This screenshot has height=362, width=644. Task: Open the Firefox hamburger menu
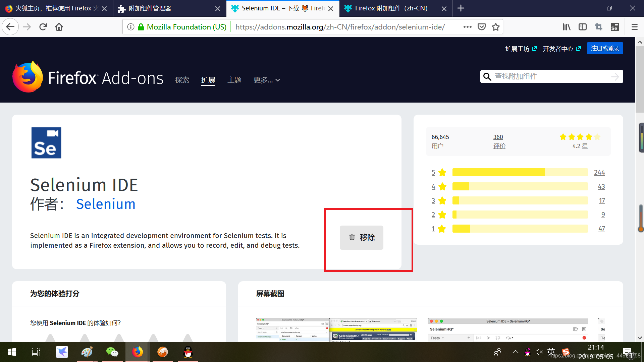pos(634,27)
